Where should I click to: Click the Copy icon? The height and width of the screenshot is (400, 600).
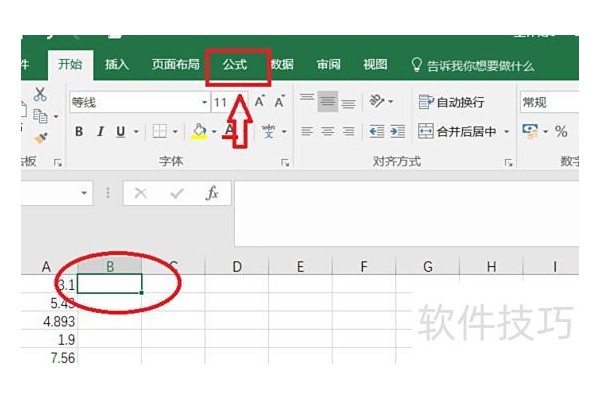[x=40, y=116]
